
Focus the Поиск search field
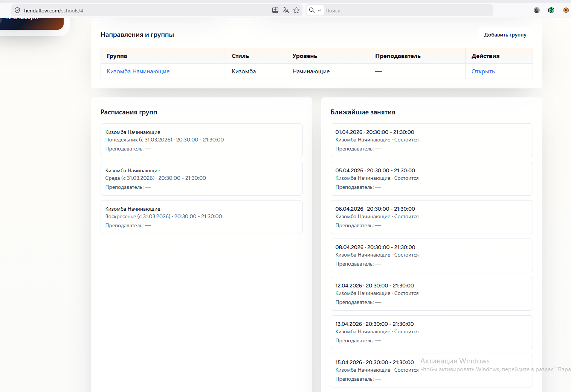[x=407, y=11]
